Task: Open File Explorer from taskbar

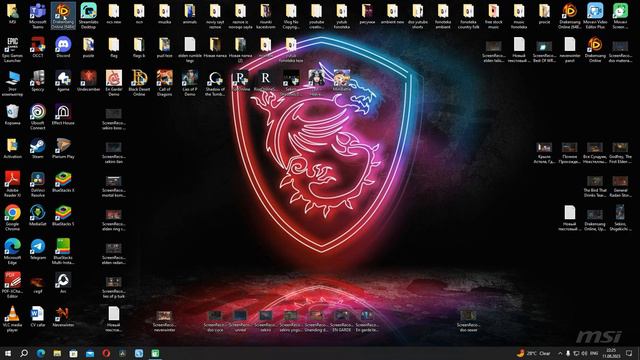Action: click(x=57, y=353)
